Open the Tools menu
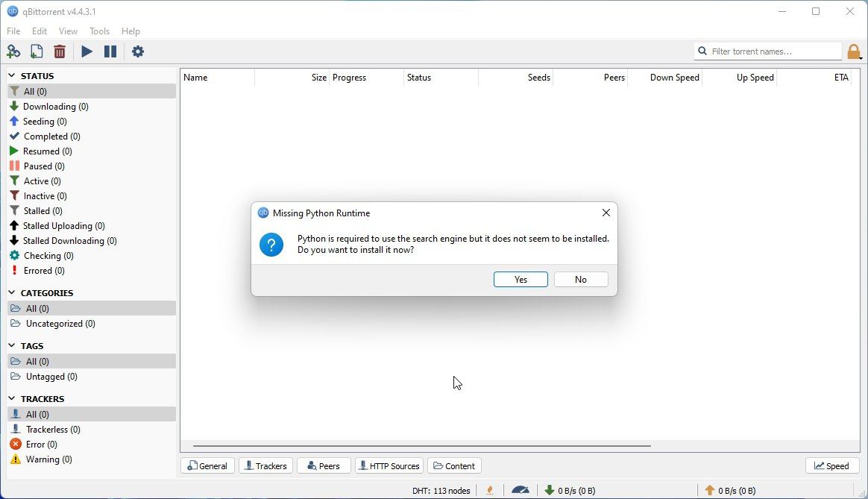Image resolution: width=868 pixels, height=499 pixels. (99, 31)
